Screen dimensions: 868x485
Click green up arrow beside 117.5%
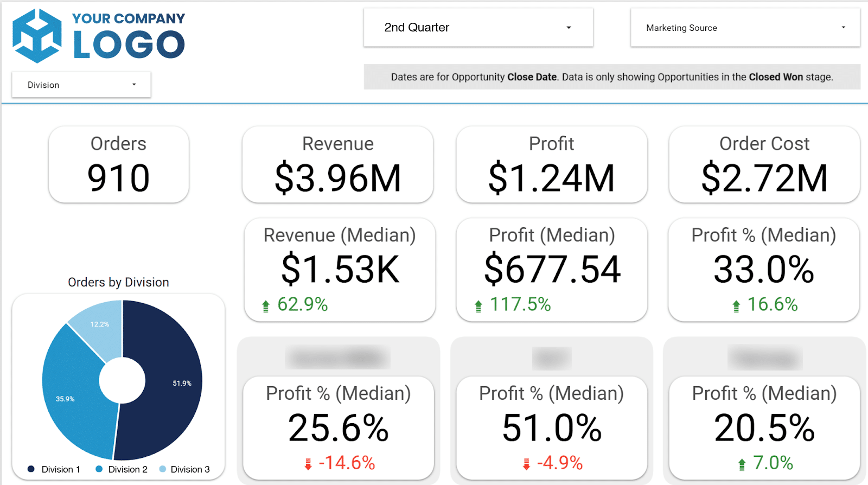click(x=478, y=307)
